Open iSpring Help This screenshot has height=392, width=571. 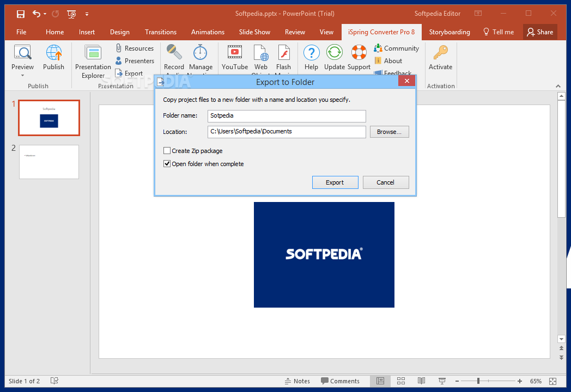coord(311,57)
